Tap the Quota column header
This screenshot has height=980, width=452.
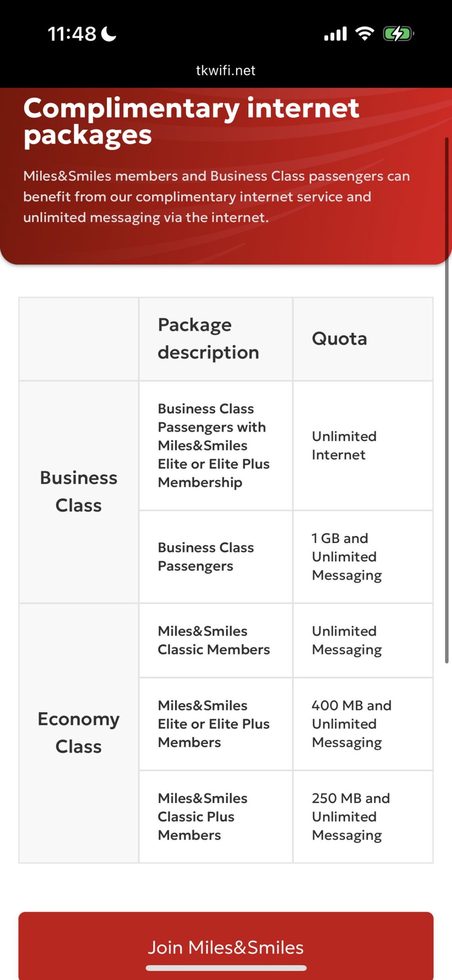pyautogui.click(x=339, y=339)
